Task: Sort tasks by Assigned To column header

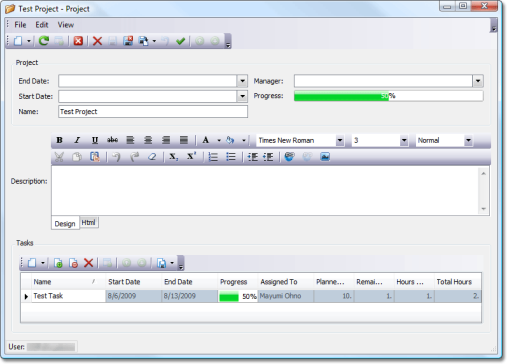Action: coord(286,282)
